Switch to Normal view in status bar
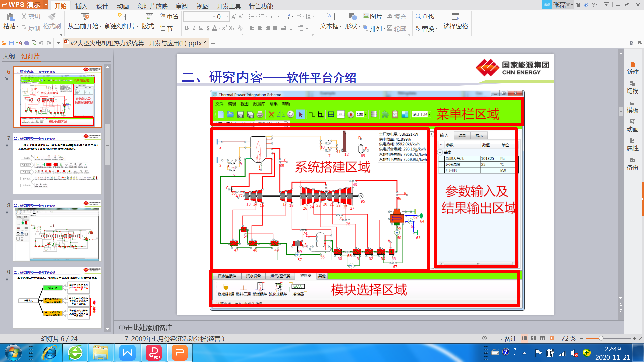The height and width of the screenshot is (362, 644). coord(524,338)
